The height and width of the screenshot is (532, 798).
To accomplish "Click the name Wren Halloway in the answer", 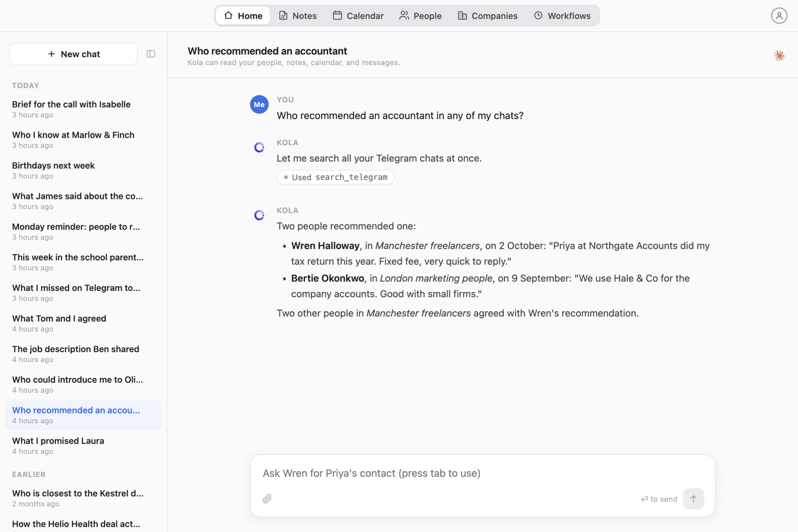I will coord(325,246).
